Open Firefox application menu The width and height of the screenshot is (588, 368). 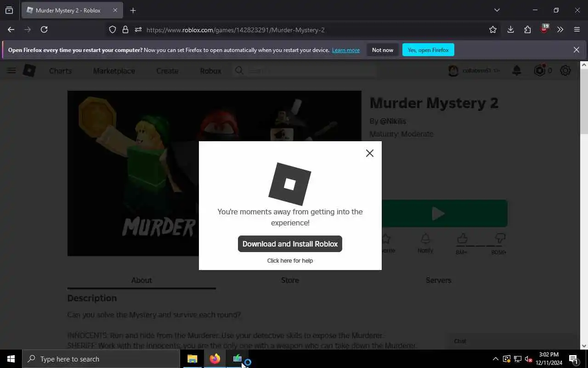coord(577,29)
